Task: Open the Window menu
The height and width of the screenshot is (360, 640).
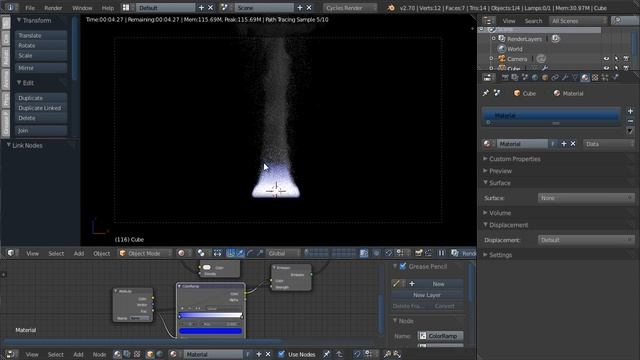Action: coord(82,8)
